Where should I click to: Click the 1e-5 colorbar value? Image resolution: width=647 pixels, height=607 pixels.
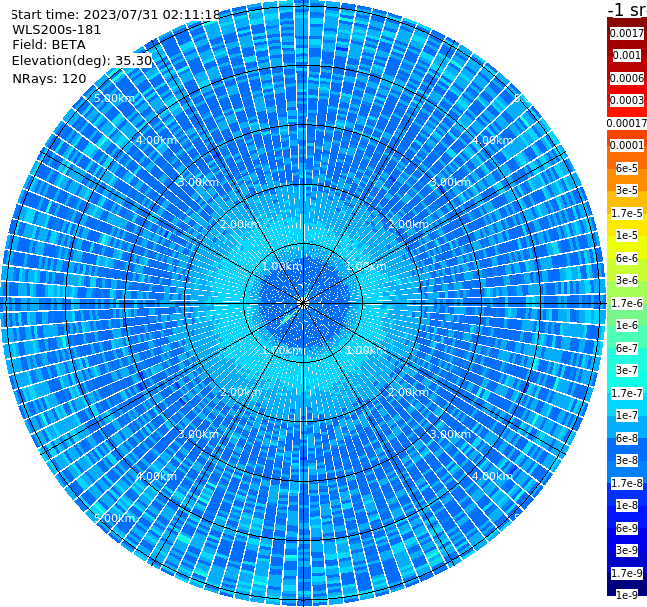(627, 236)
